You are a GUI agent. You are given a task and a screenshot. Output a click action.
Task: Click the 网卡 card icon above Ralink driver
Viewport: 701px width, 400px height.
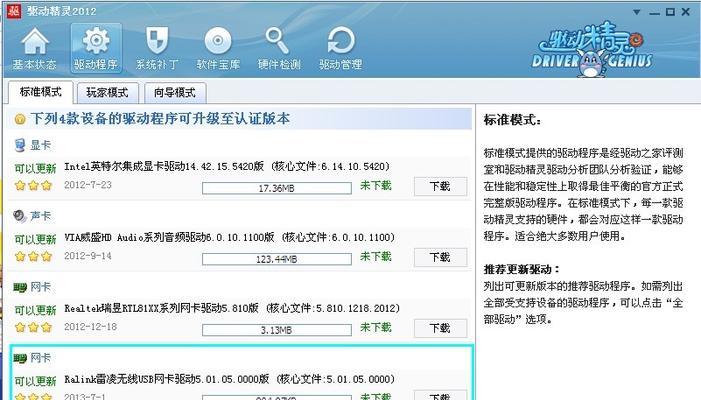(20, 358)
